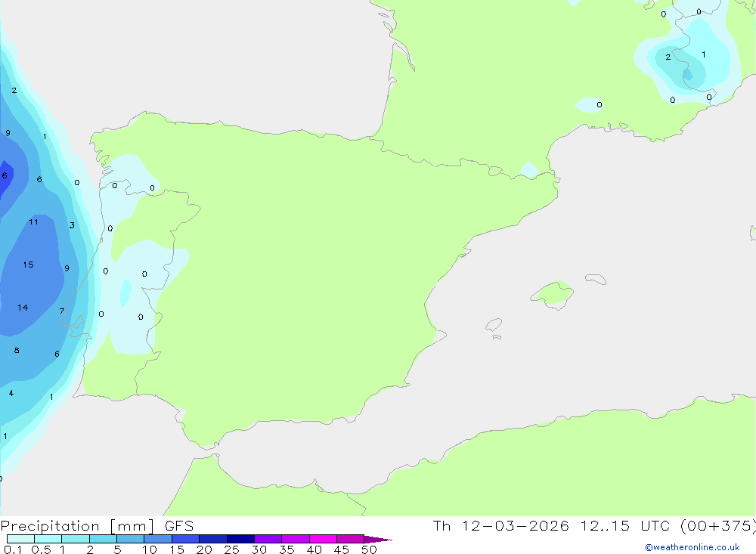The height and width of the screenshot is (554, 756).
Task: Click the '(00+375)' forecast offset text
Action: click(x=717, y=526)
